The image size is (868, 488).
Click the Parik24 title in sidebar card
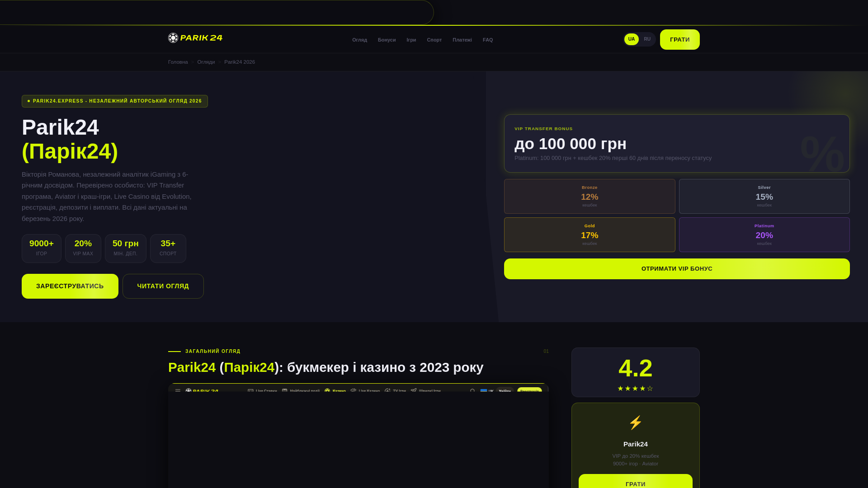(635, 444)
